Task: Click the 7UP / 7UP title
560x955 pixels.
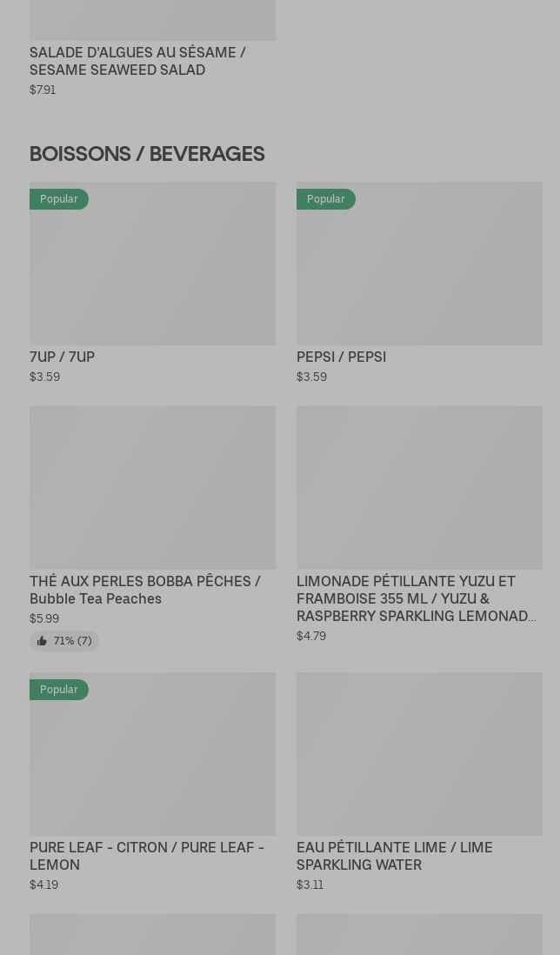Action: [x=62, y=357]
